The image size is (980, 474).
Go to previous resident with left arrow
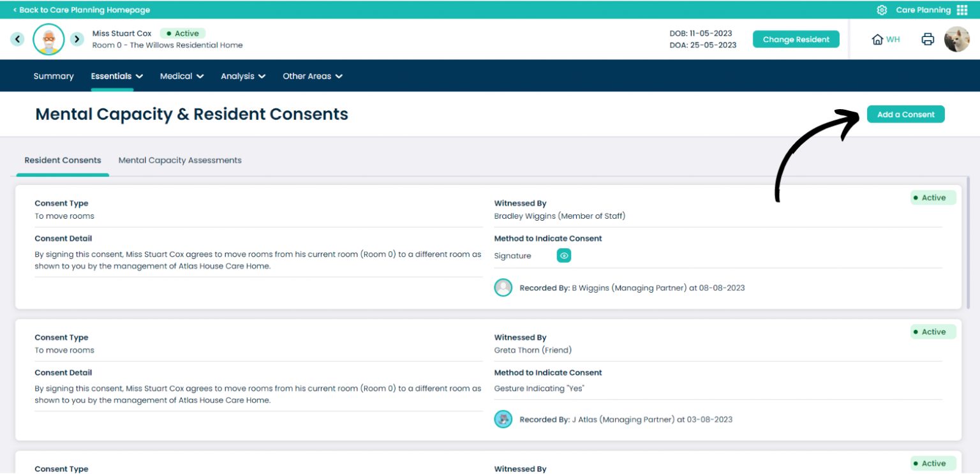pyautogui.click(x=17, y=39)
